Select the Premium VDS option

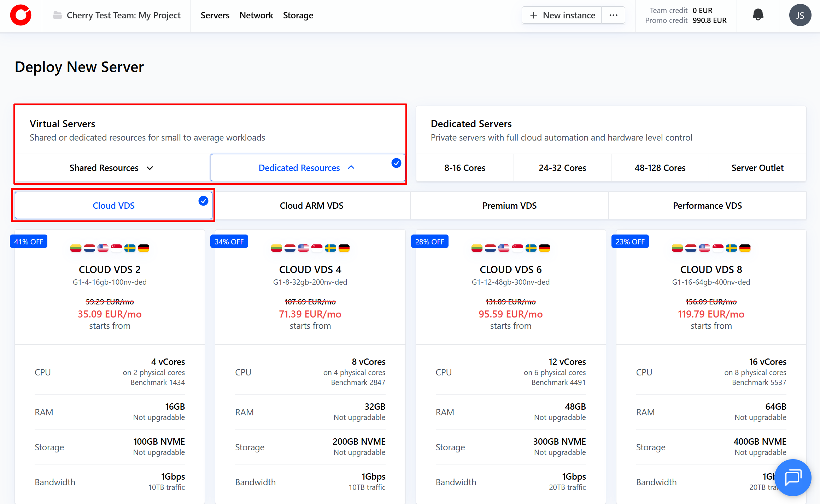point(509,206)
